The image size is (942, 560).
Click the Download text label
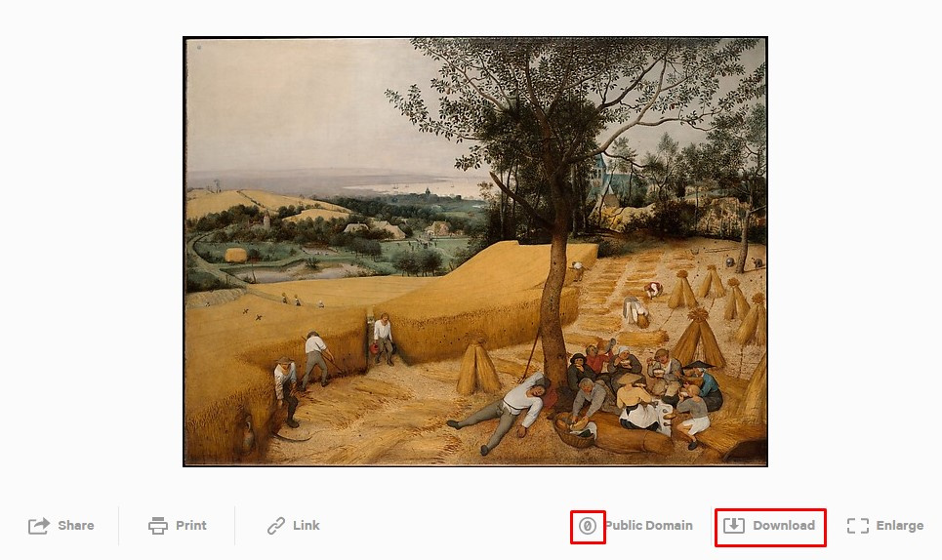pyautogui.click(x=784, y=526)
